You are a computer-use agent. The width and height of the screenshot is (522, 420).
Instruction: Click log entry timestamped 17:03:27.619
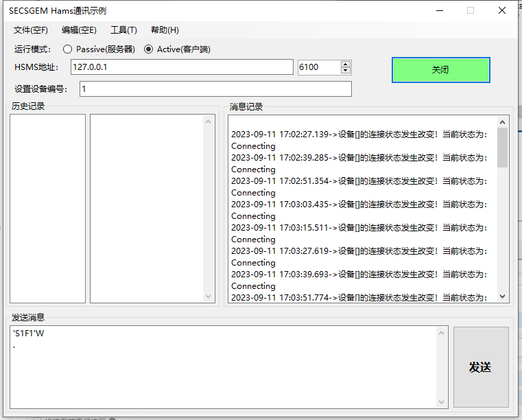359,257
